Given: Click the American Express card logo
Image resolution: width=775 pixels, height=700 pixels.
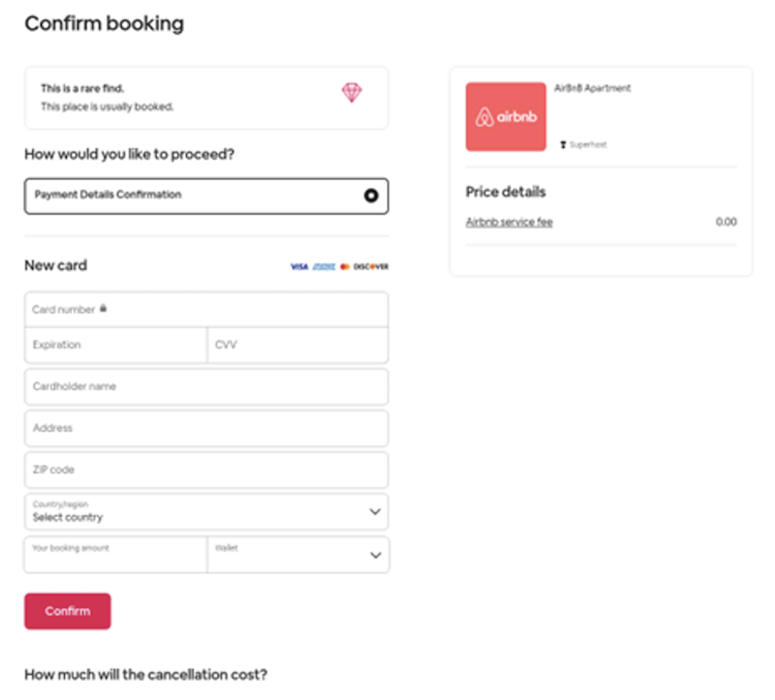Looking at the screenshot, I should click(324, 266).
